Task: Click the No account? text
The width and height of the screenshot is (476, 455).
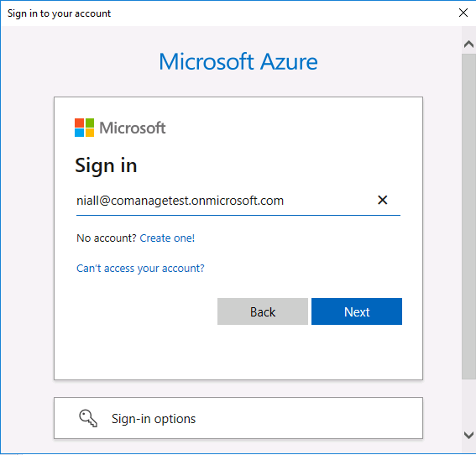Action: [x=107, y=238]
